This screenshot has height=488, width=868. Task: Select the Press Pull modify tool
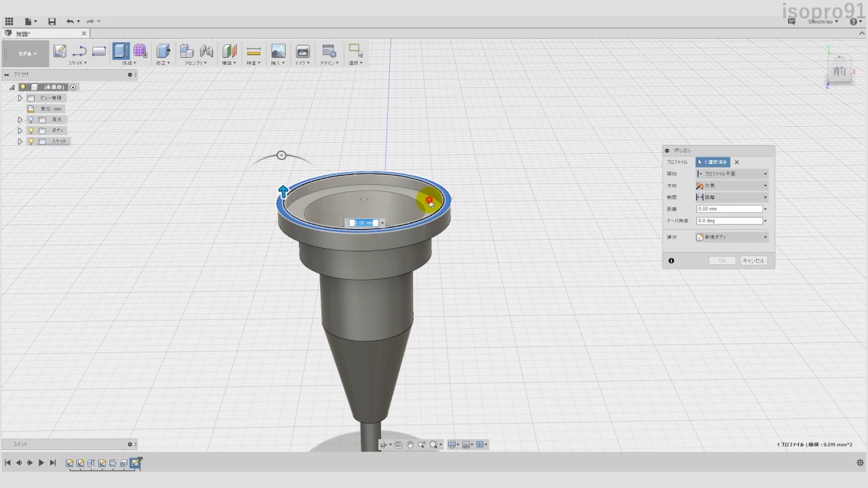tap(163, 51)
